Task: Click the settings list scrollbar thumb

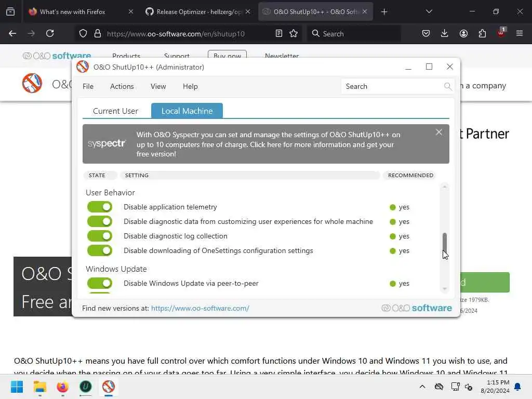Action: [x=445, y=242]
